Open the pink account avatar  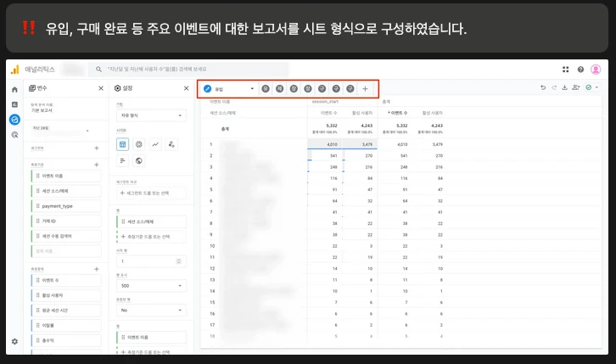pyautogui.click(x=596, y=70)
